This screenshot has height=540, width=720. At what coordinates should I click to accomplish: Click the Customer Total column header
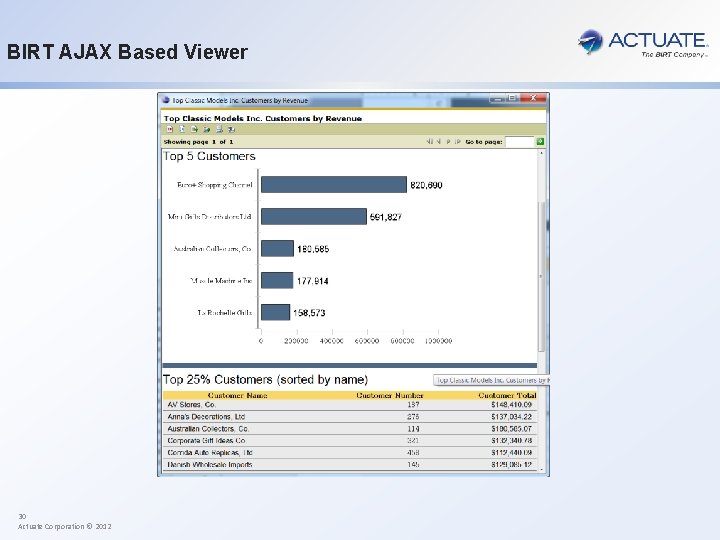(x=507, y=395)
